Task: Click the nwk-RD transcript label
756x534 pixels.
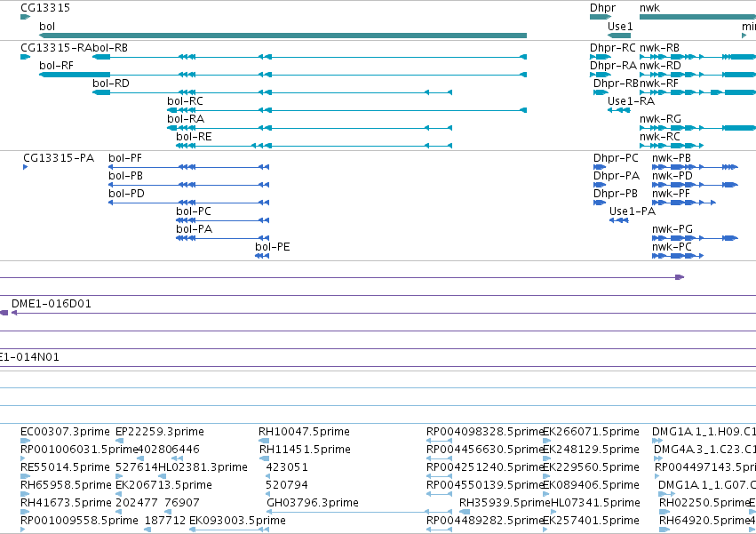Action: coord(660,66)
